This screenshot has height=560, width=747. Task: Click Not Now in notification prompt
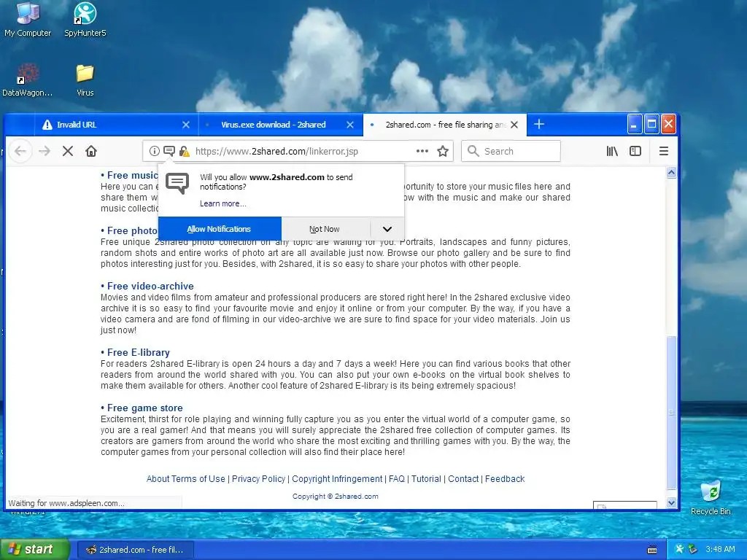325,229
